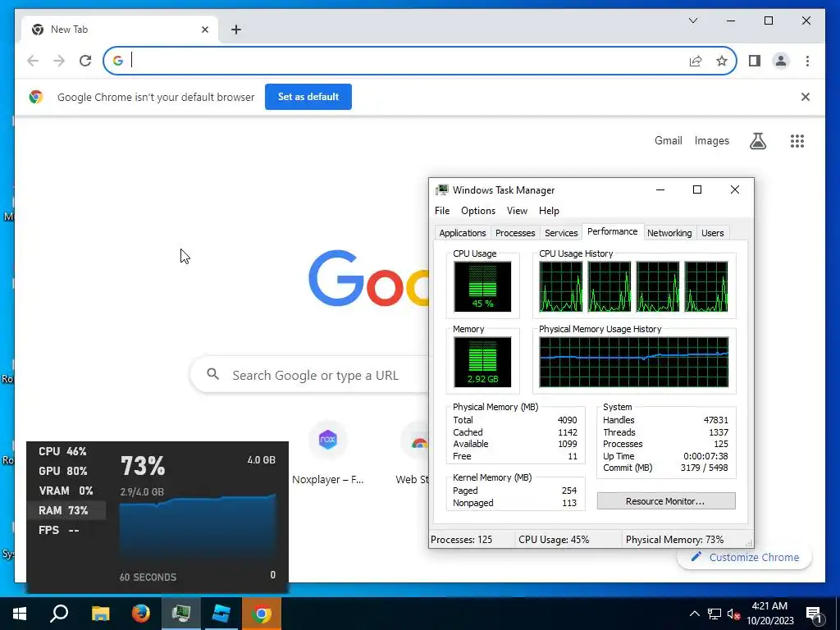The height and width of the screenshot is (630, 840).
Task: Reload the page in Chrome
Action: point(85,61)
